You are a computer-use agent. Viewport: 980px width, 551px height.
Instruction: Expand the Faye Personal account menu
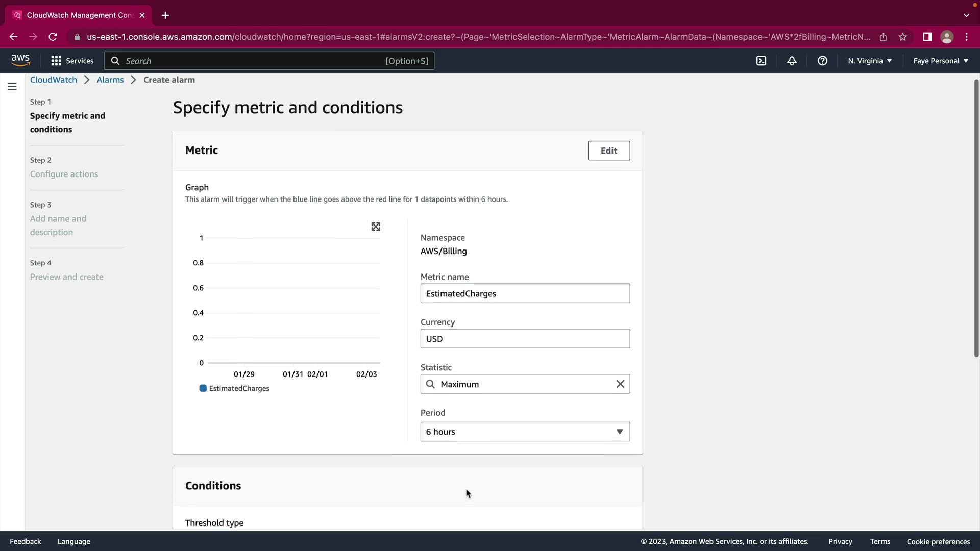[940, 61]
